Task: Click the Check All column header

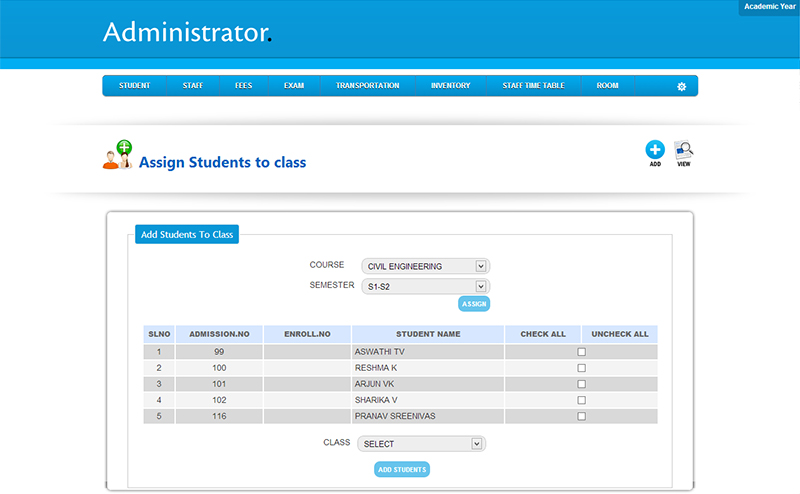Action: pyautogui.click(x=543, y=334)
